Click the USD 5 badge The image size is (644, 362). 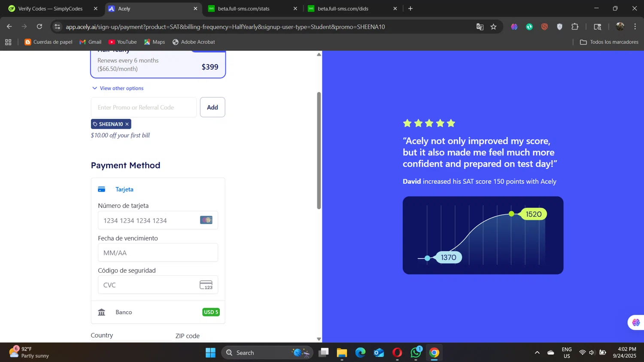point(211,312)
